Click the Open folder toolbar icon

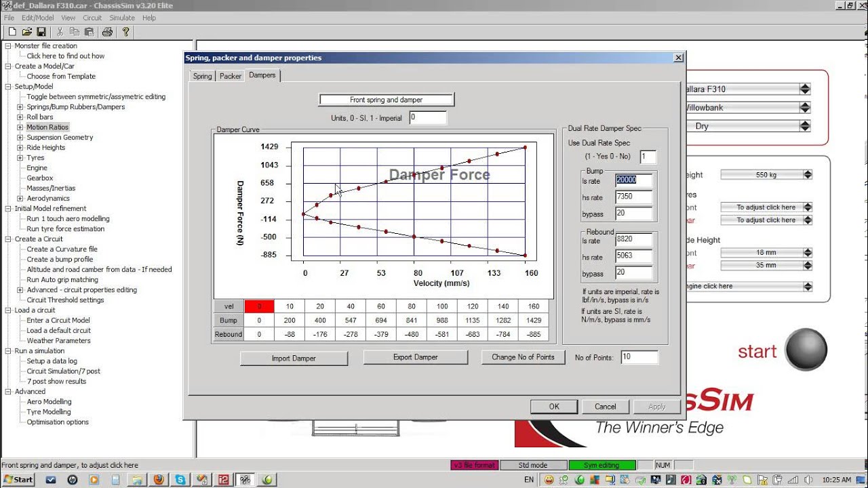coord(27,32)
